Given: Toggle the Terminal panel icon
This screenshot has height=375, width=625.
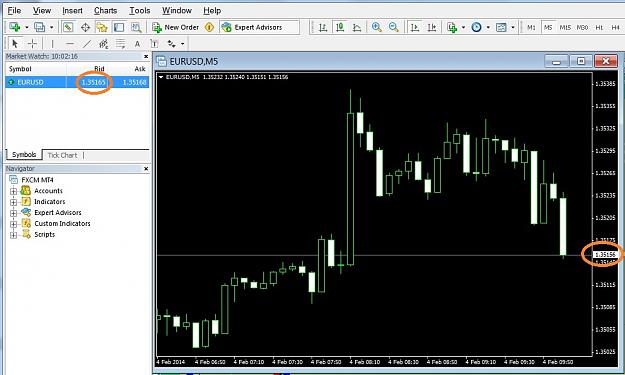Looking at the screenshot, I should (x=119, y=27).
